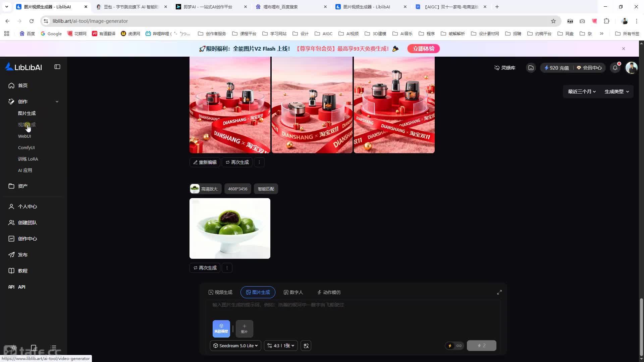
Task: Open the 4:3 | 1张 ratio dropdown
Action: [281, 346]
